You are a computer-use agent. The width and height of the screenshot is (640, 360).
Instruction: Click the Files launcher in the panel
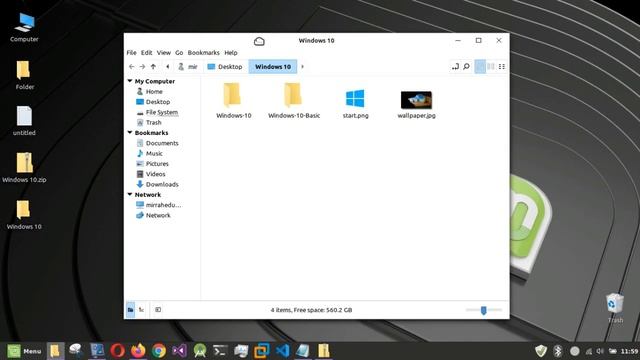(55, 351)
